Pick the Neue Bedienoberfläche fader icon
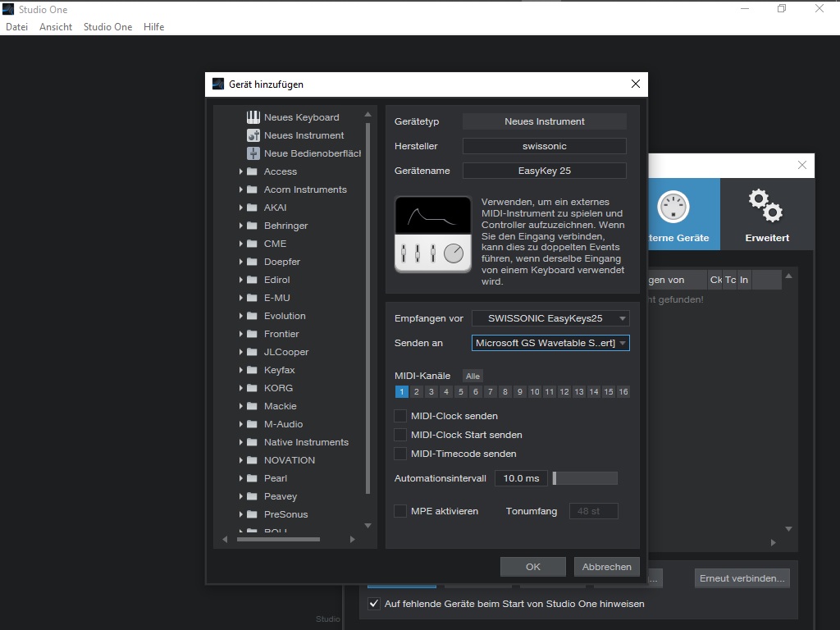 click(x=253, y=153)
